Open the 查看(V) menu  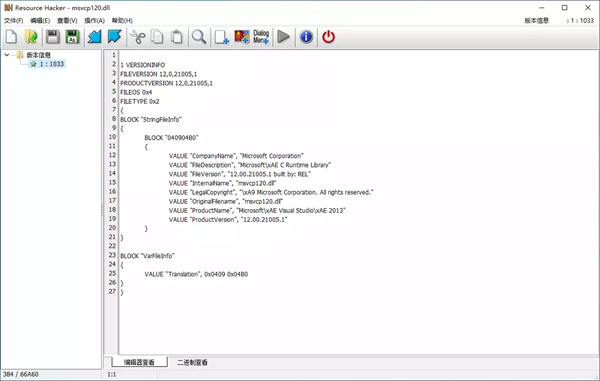(x=67, y=20)
